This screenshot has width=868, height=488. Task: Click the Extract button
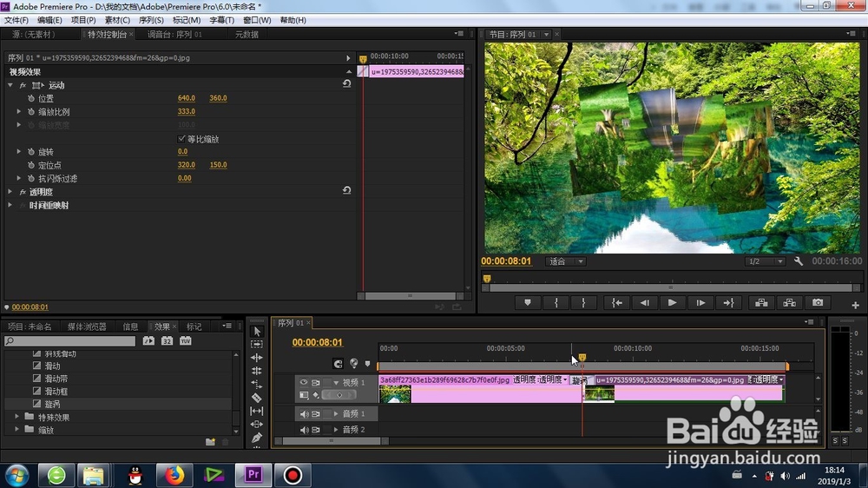coord(789,302)
